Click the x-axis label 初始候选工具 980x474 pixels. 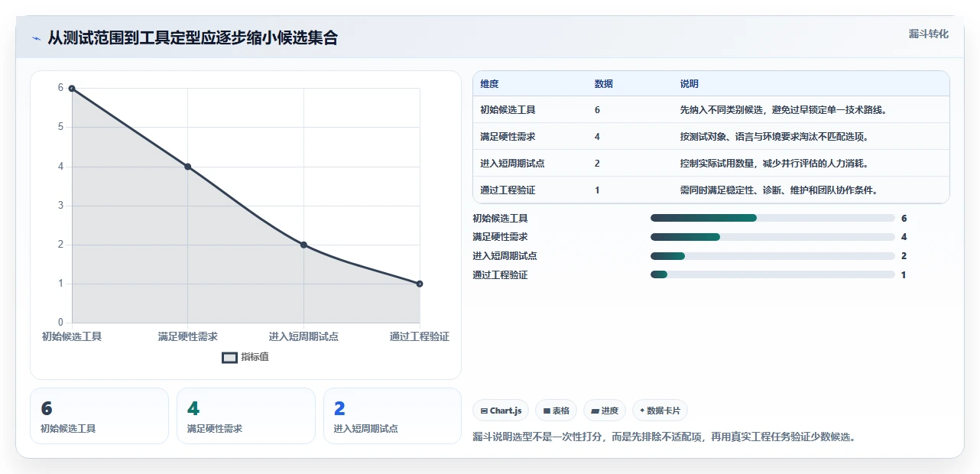coord(72,336)
